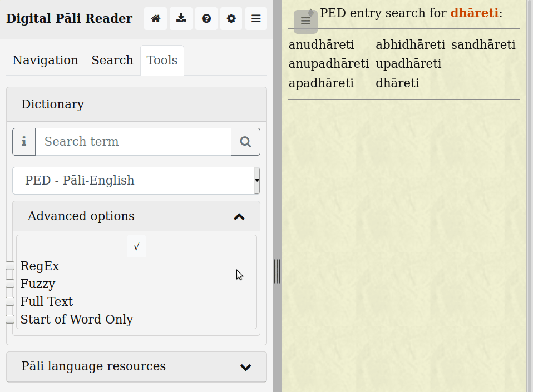Switch to the Navigation tab
The height and width of the screenshot is (392, 533).
pyautogui.click(x=45, y=60)
